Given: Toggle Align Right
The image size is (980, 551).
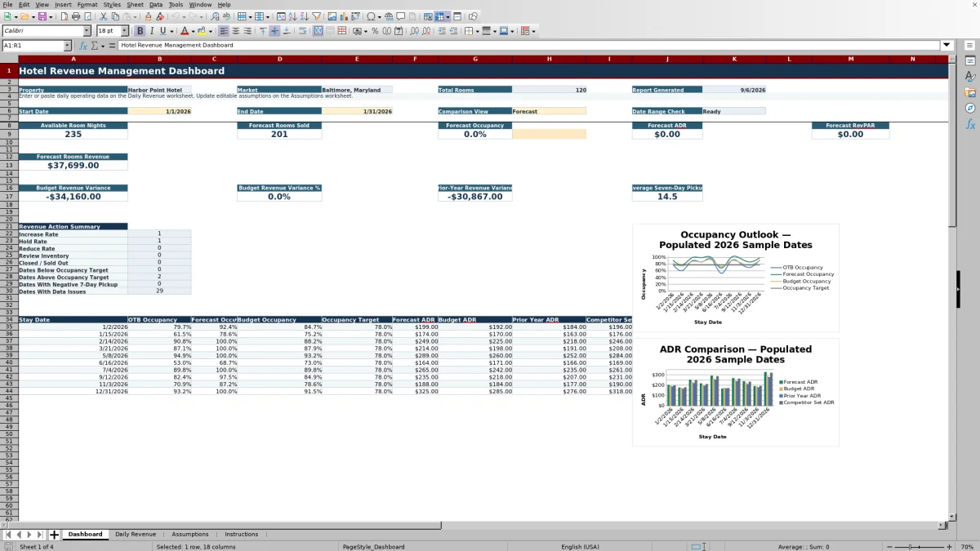Looking at the screenshot, I should (x=247, y=31).
